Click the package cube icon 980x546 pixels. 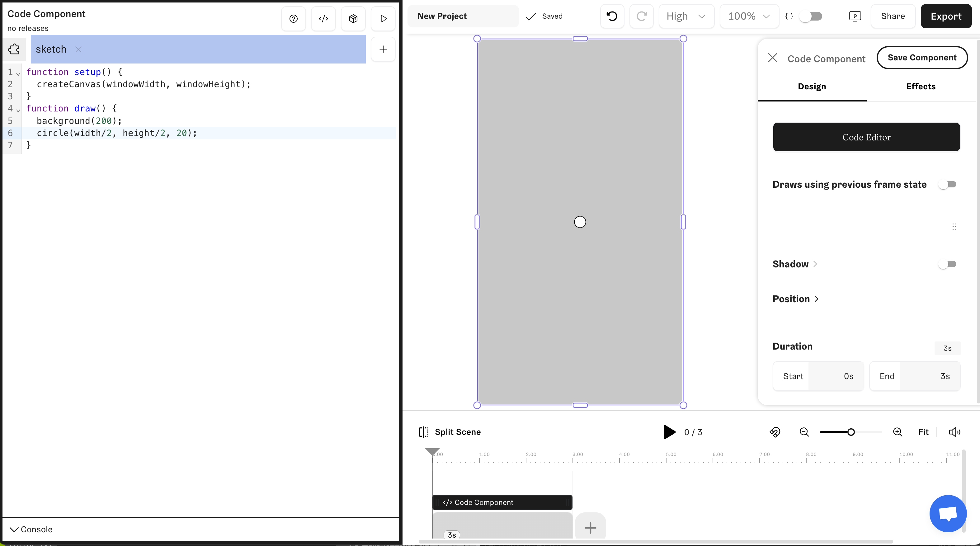[353, 19]
